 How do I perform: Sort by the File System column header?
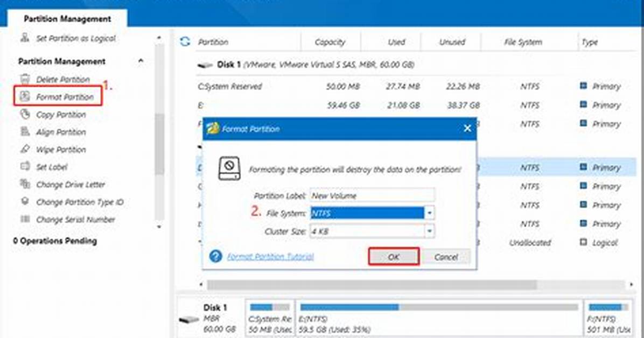pyautogui.click(x=523, y=42)
